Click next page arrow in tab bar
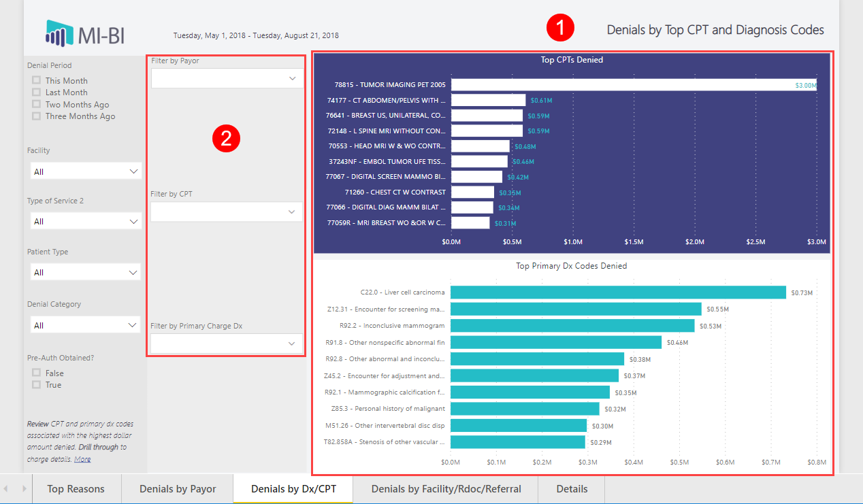The width and height of the screenshot is (863, 504). click(25, 488)
